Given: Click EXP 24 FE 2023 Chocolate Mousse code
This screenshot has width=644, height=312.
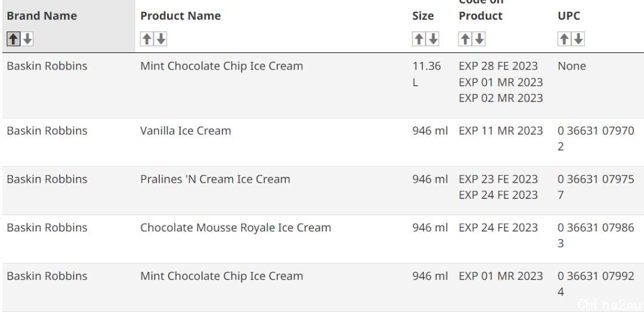Looking at the screenshot, I should tap(498, 227).
